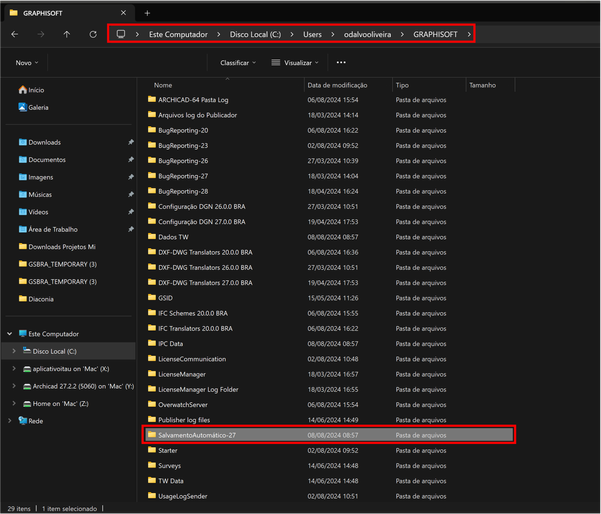601x514 pixels.
Task: Click the Back navigation arrow
Action: (x=15, y=34)
